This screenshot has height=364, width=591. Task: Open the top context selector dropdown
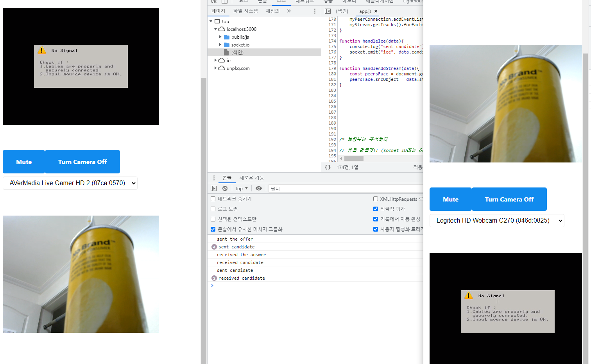tap(242, 188)
